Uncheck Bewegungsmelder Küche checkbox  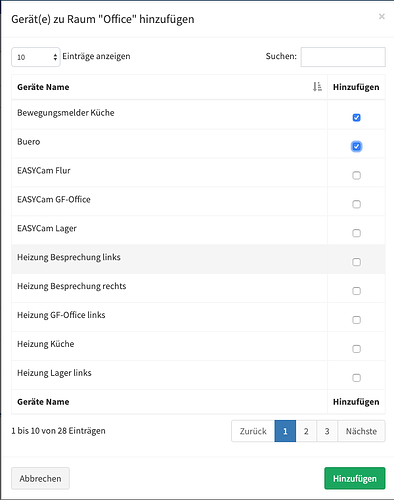pos(356,117)
